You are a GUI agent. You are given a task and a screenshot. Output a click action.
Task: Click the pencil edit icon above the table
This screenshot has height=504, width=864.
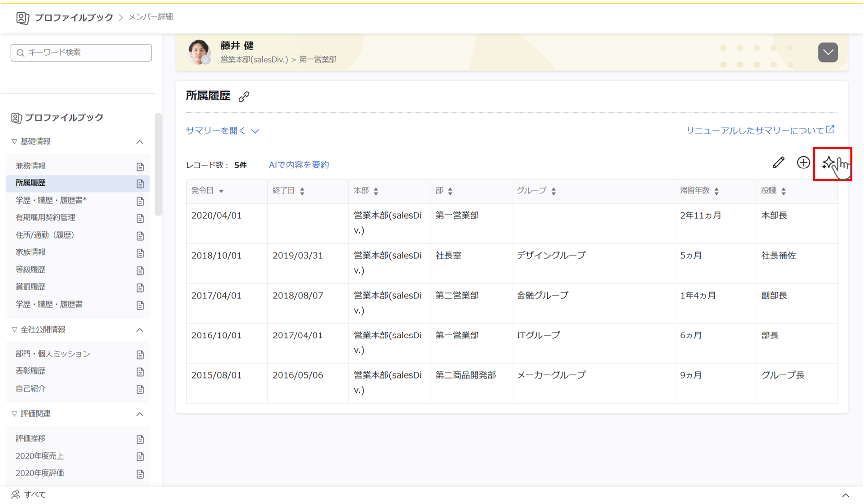(779, 162)
